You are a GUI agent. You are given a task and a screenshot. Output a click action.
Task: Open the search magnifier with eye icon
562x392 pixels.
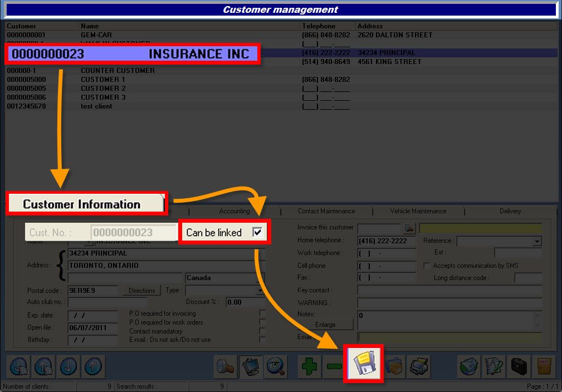[x=276, y=366]
